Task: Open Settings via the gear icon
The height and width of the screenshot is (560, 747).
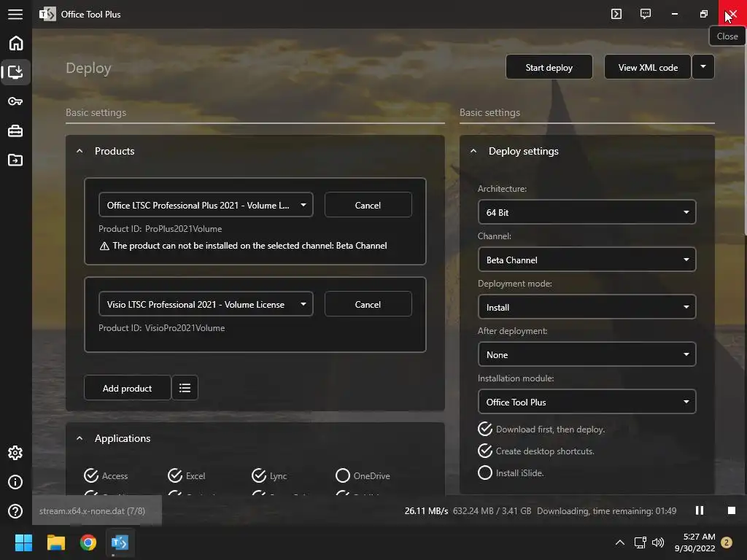Action: (15, 453)
